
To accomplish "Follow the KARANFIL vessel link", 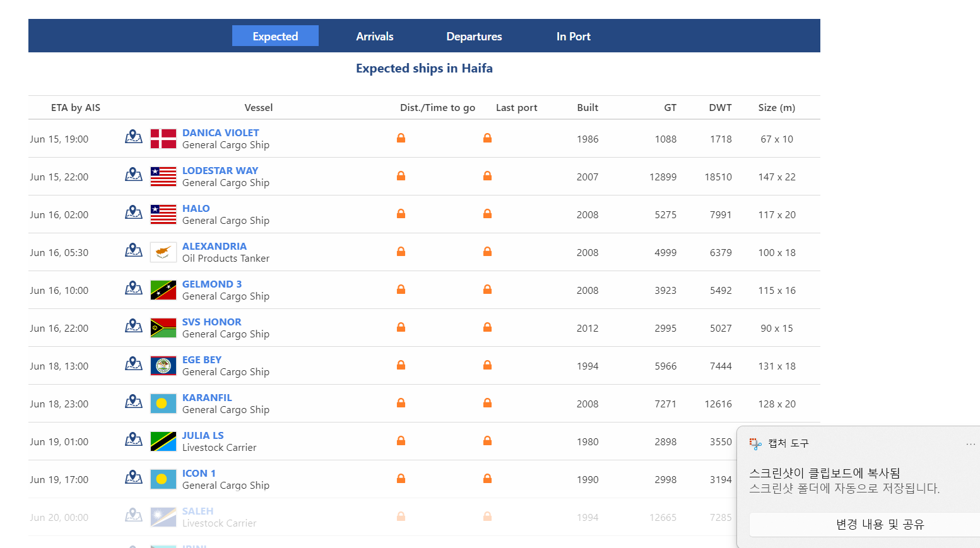I will pos(207,397).
